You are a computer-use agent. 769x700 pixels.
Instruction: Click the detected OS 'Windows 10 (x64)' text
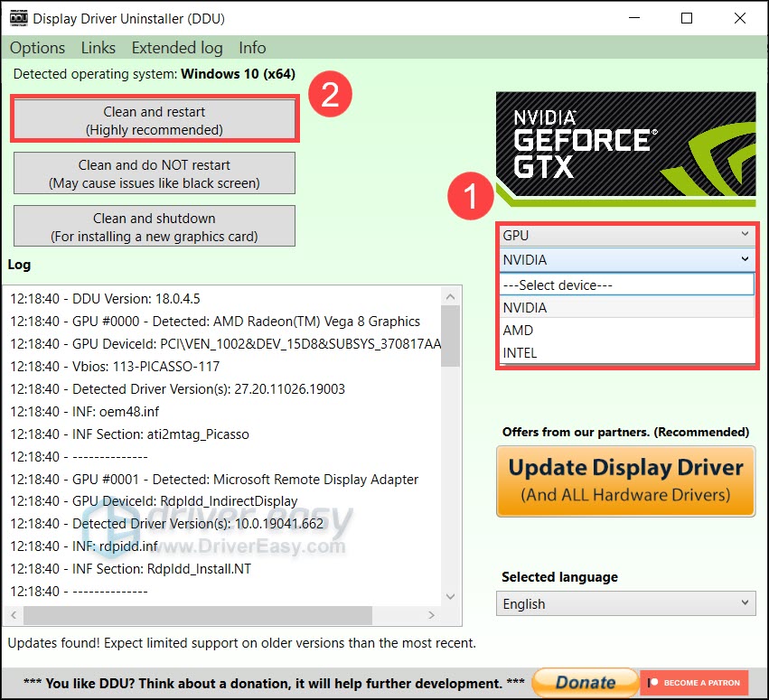click(238, 74)
